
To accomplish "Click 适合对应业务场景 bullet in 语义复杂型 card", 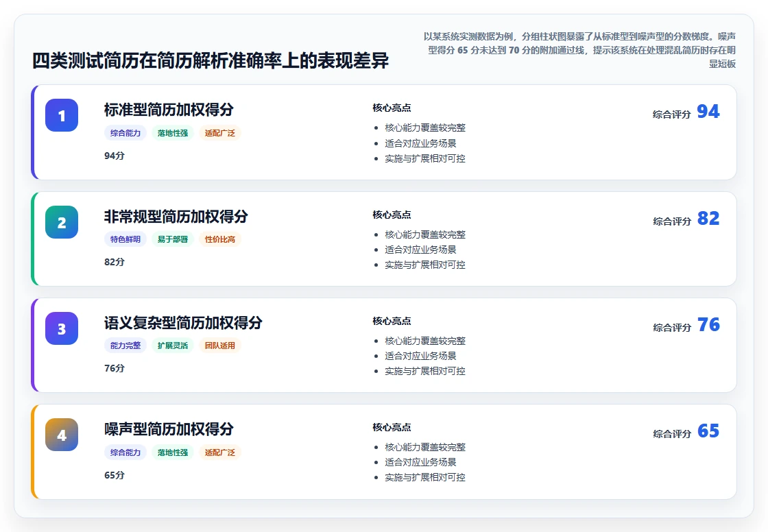I will click(421, 356).
